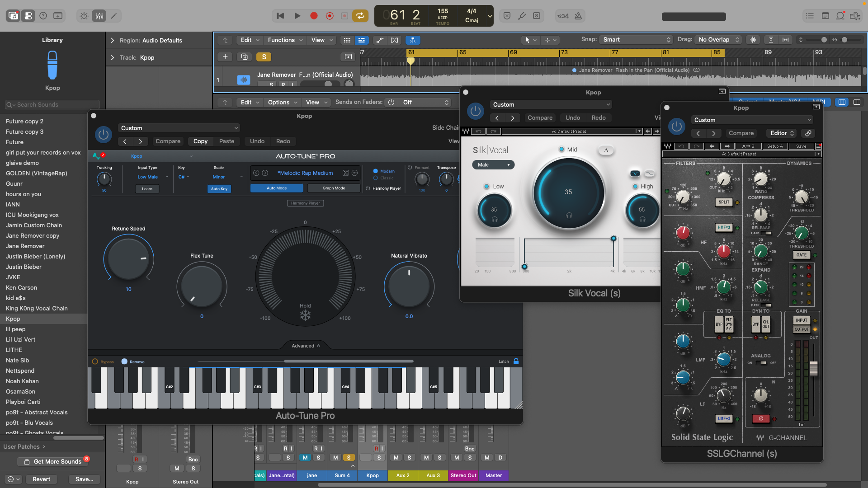Toggle waveform zoom icon near Drag menu
Viewport: 868px width, 488px height.
click(753, 40)
